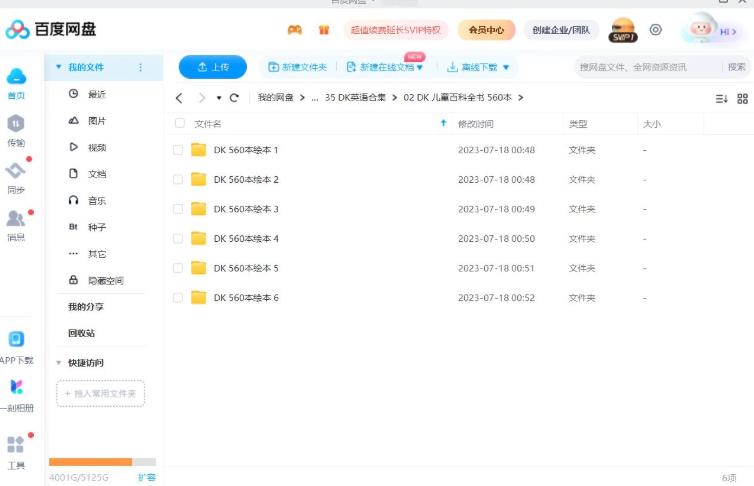754x486 pixels.
Task: Click 新建文件夹 button
Action: coord(297,67)
